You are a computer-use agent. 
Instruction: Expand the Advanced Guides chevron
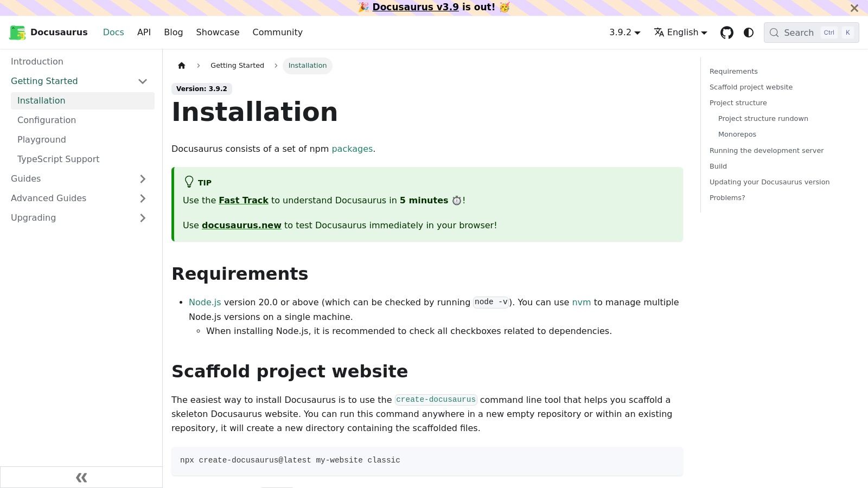click(x=143, y=198)
